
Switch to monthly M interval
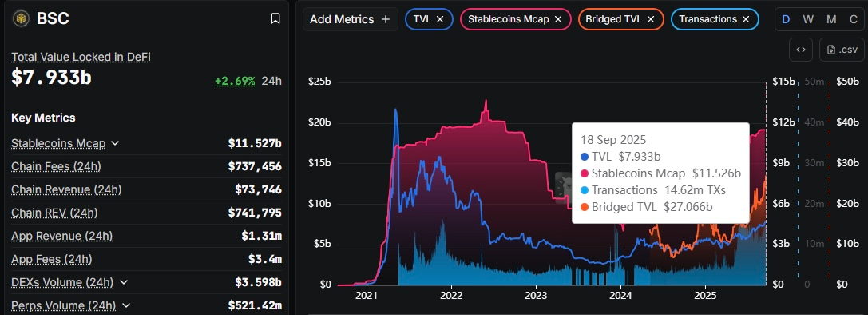[831, 19]
